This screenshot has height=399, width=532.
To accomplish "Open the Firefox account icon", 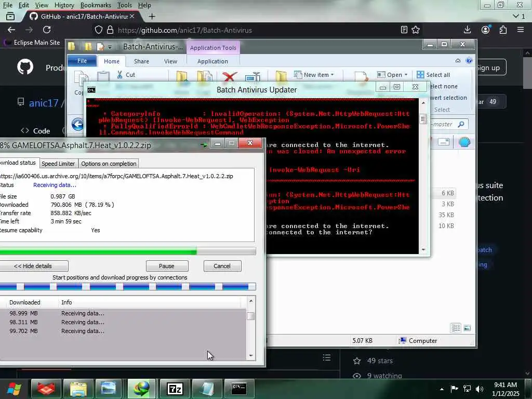I will [x=486, y=30].
